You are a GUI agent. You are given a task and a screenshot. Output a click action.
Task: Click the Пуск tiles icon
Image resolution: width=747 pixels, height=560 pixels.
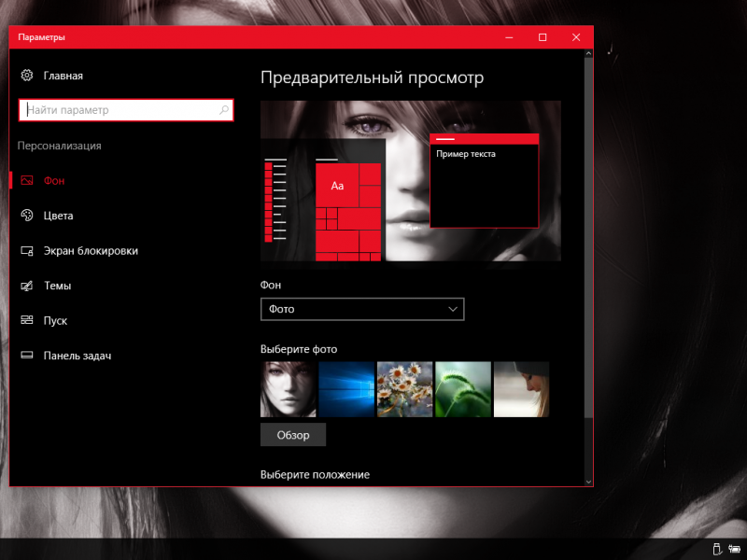click(x=27, y=320)
